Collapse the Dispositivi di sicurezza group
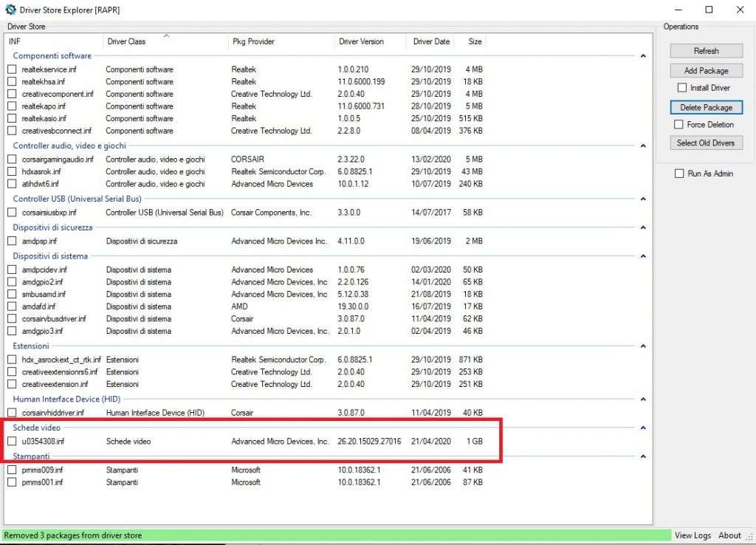The height and width of the screenshot is (545, 756). tap(643, 227)
